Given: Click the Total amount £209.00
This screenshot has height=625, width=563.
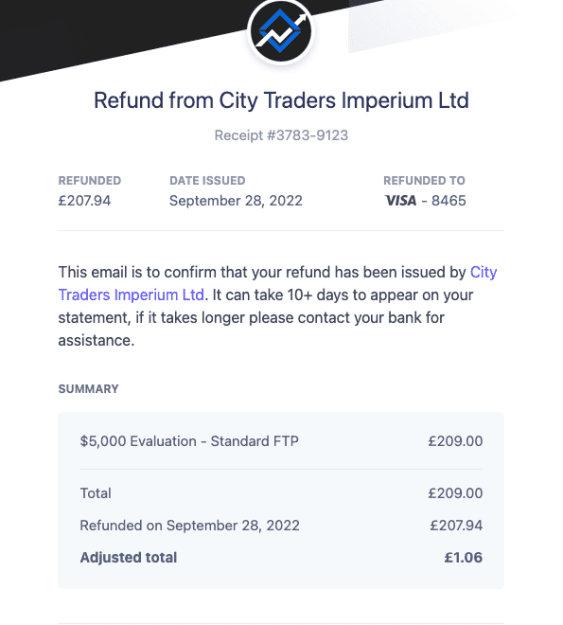Looking at the screenshot, I should point(455,493).
